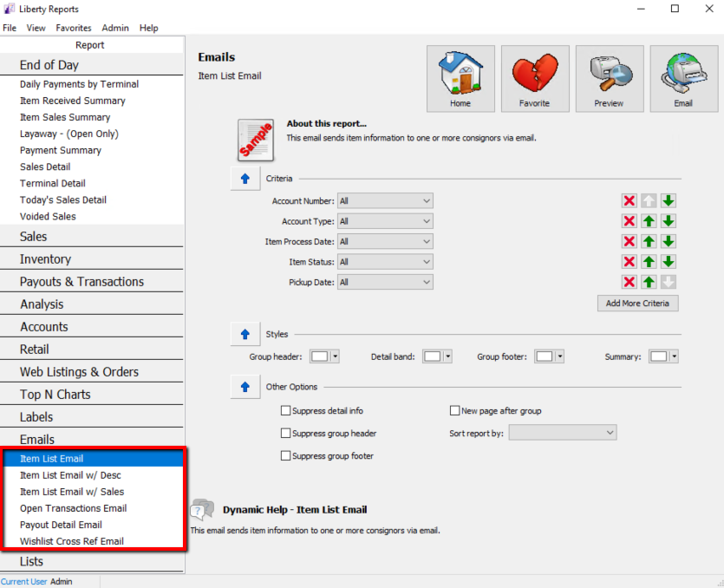Image resolution: width=724 pixels, height=588 pixels.
Task: Open the Pickup Date dropdown
Action: point(385,282)
